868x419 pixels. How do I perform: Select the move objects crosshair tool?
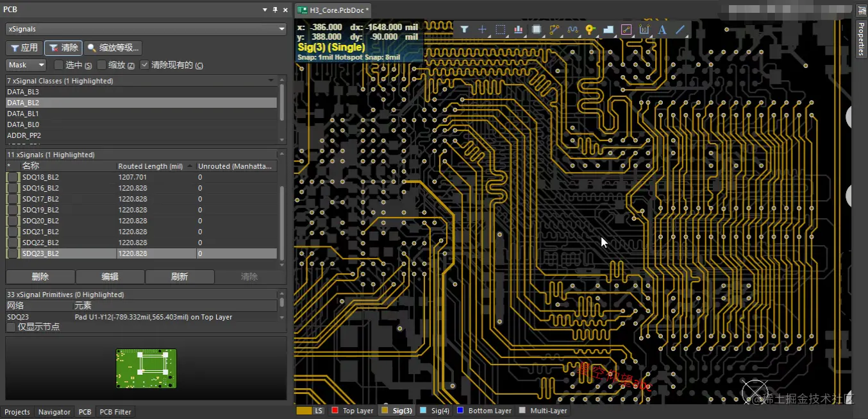point(483,30)
